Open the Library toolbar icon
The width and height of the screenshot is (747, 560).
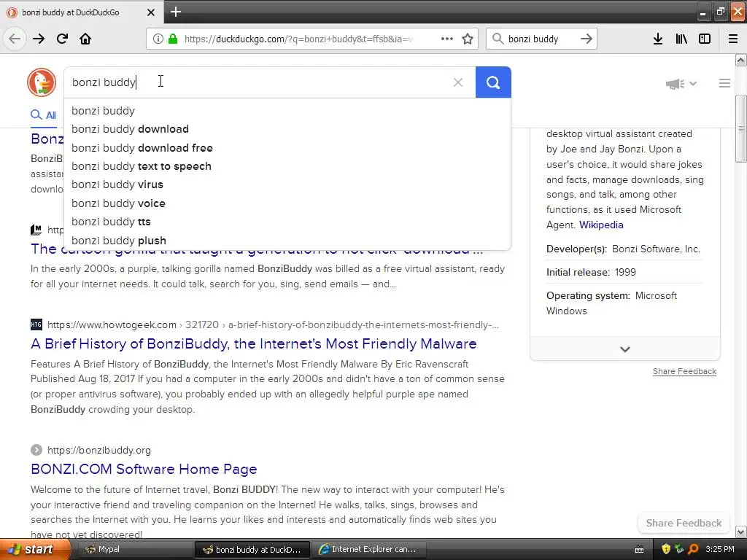pos(681,39)
